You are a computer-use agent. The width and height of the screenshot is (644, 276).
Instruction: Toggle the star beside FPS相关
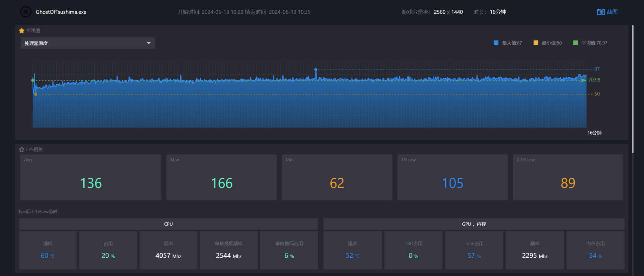pos(22,149)
